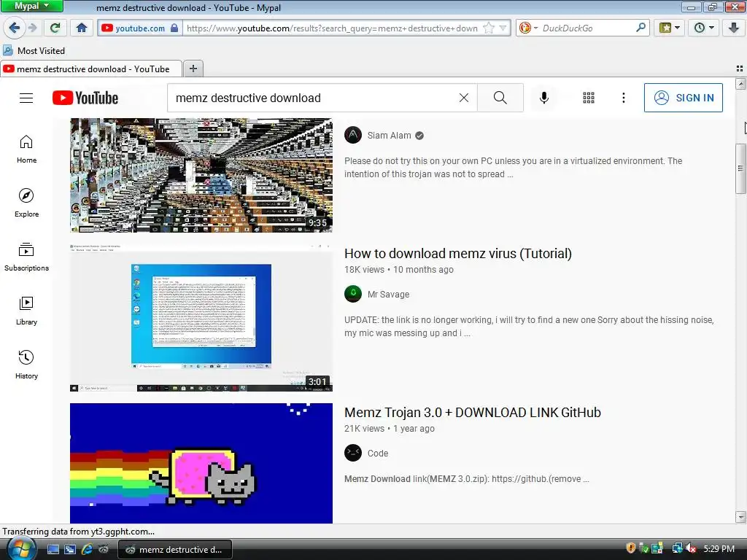Open History in YouTube sidebar
This screenshot has height=560, width=747.
coord(26,365)
